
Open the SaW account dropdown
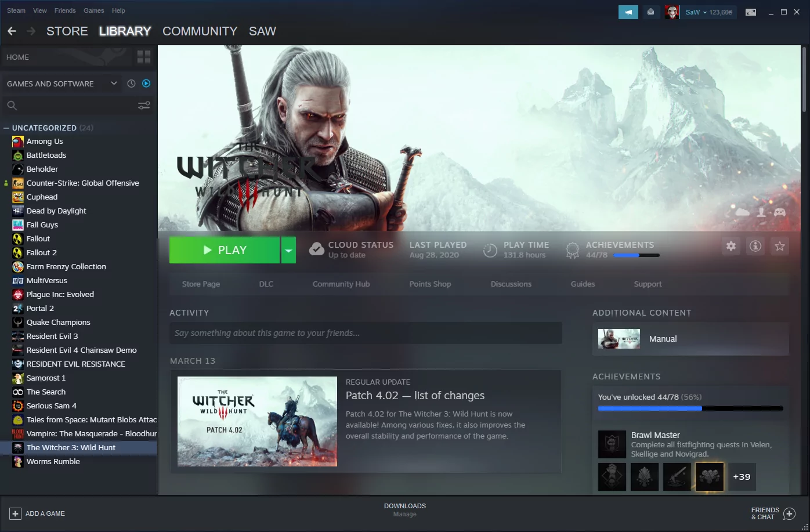(x=708, y=12)
